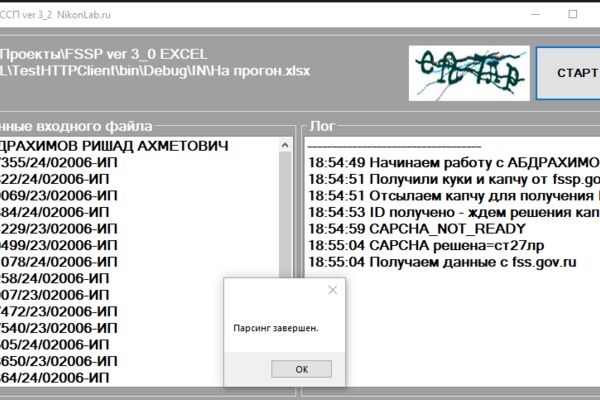This screenshot has width=600, height=400.
Task: Select the entry 58/24/02006-ИП
Action: (54, 278)
